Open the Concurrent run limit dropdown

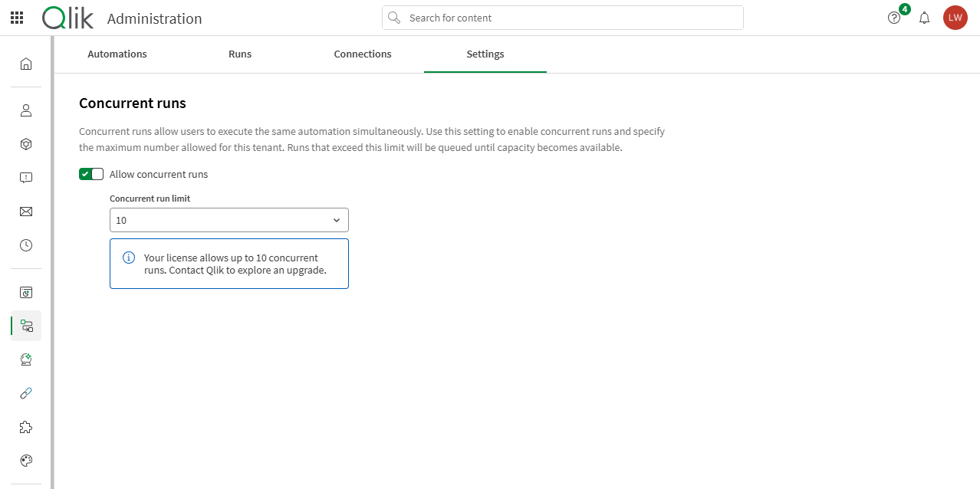pos(229,219)
